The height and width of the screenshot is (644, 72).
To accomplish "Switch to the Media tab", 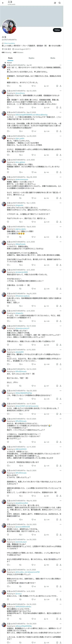I will (x=53, y=58).
